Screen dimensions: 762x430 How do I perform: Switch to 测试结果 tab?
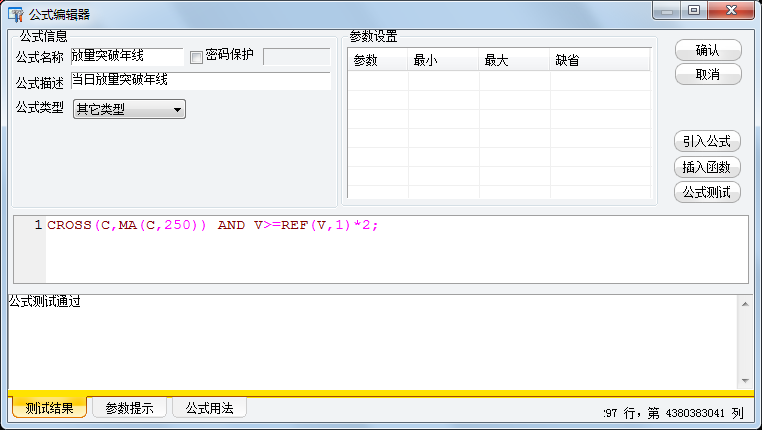tap(50, 408)
